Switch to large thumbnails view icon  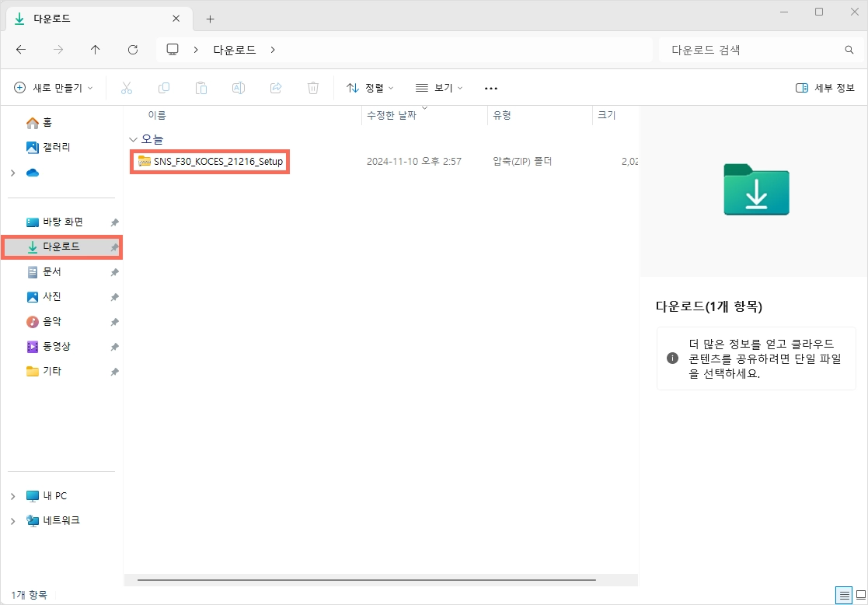[860, 596]
